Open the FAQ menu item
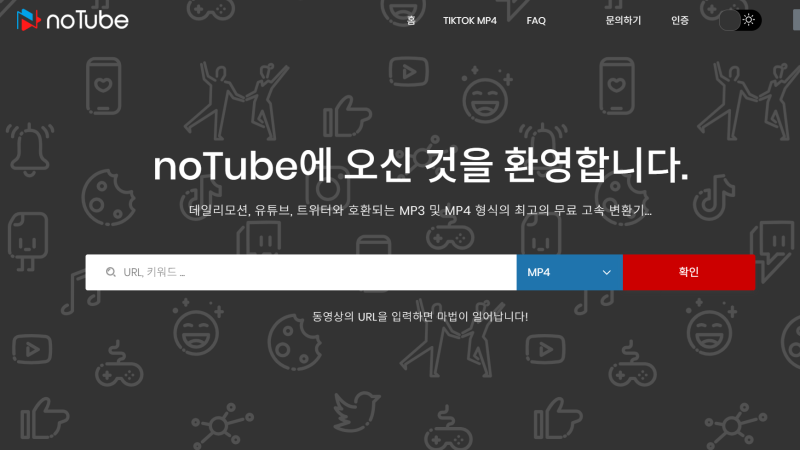The image size is (800, 450). click(536, 20)
